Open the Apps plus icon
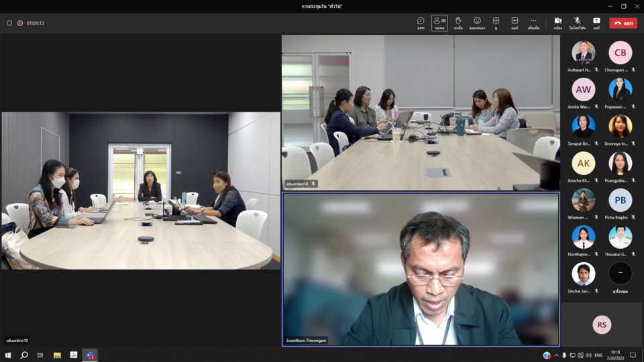This screenshot has width=644, height=362. (515, 23)
